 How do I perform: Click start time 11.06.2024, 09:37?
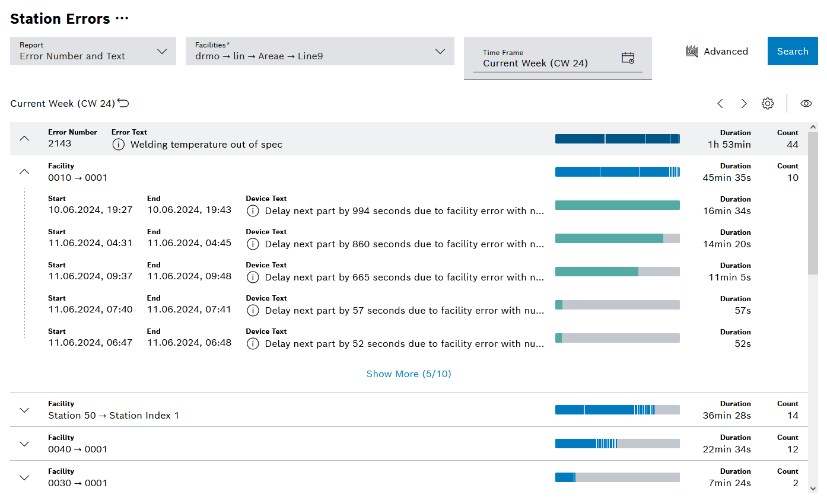point(91,276)
